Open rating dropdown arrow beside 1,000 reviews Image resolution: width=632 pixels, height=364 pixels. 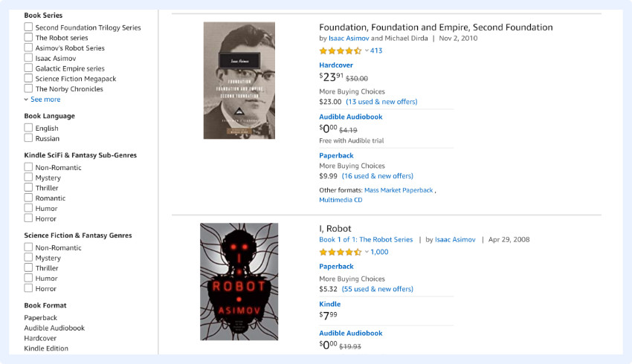(367, 252)
